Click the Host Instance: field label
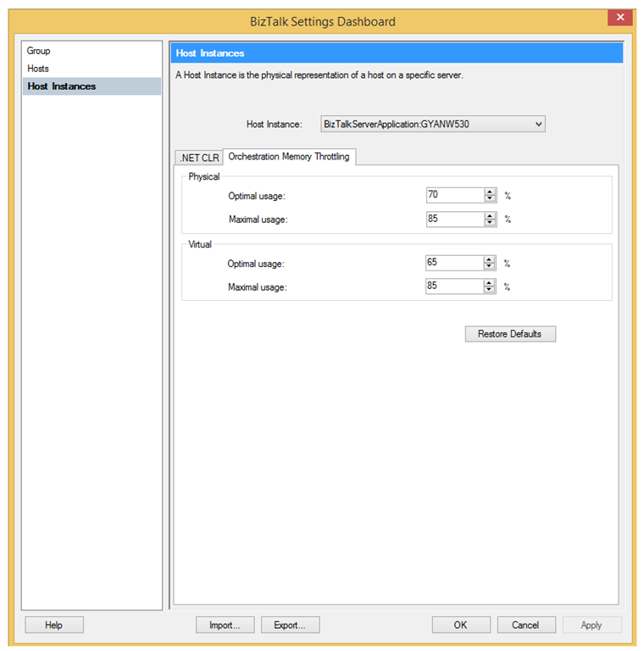This screenshot has width=644, height=651. pyautogui.click(x=275, y=124)
